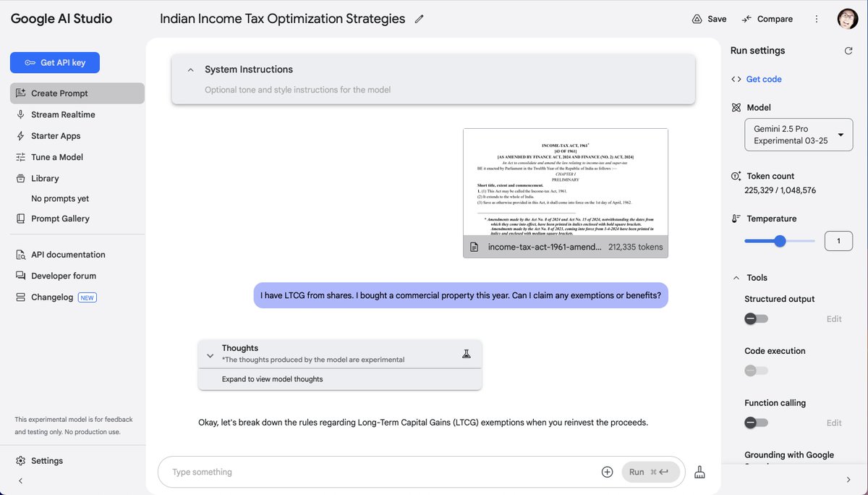Image resolution: width=868 pixels, height=495 pixels.
Task: Open Compare mode
Action: coord(767,19)
